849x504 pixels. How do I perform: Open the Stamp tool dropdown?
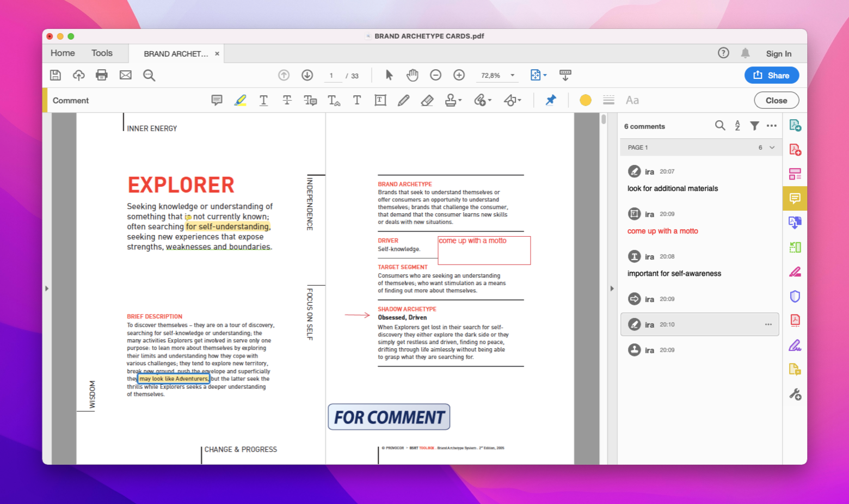coord(453,100)
